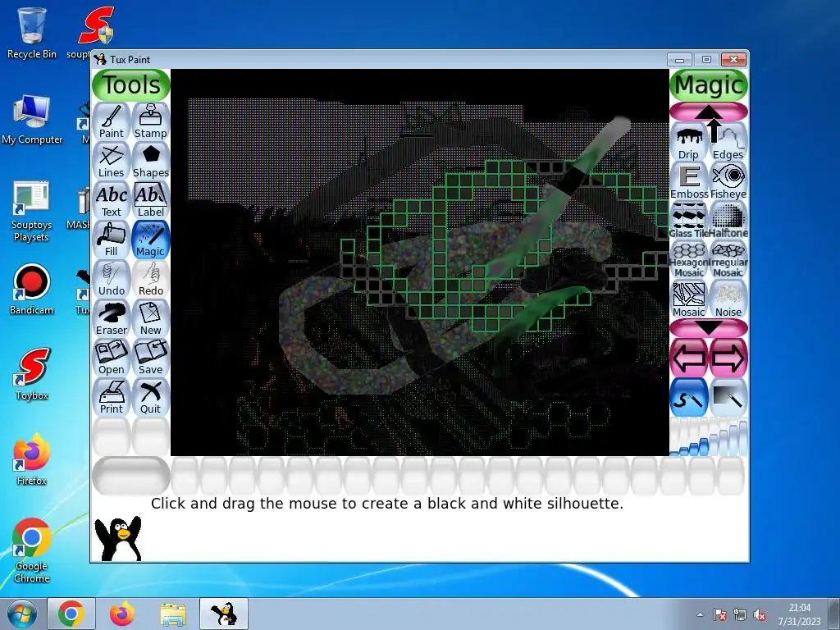Image resolution: width=840 pixels, height=630 pixels.
Task: Choose the Glass Tile effect
Action: coord(689,221)
